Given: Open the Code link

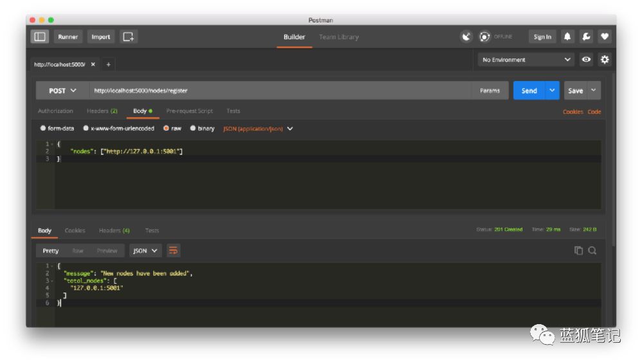Looking at the screenshot, I should (x=594, y=112).
